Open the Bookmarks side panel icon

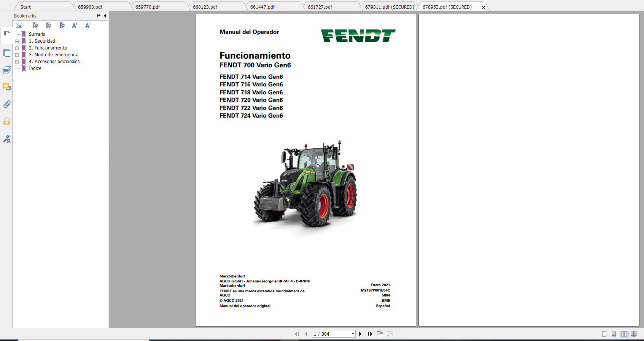coord(7,35)
